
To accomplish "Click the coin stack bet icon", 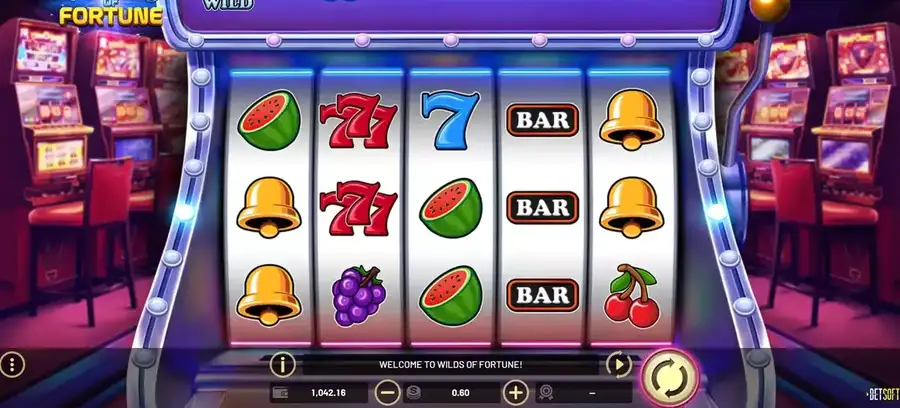I will click(413, 393).
